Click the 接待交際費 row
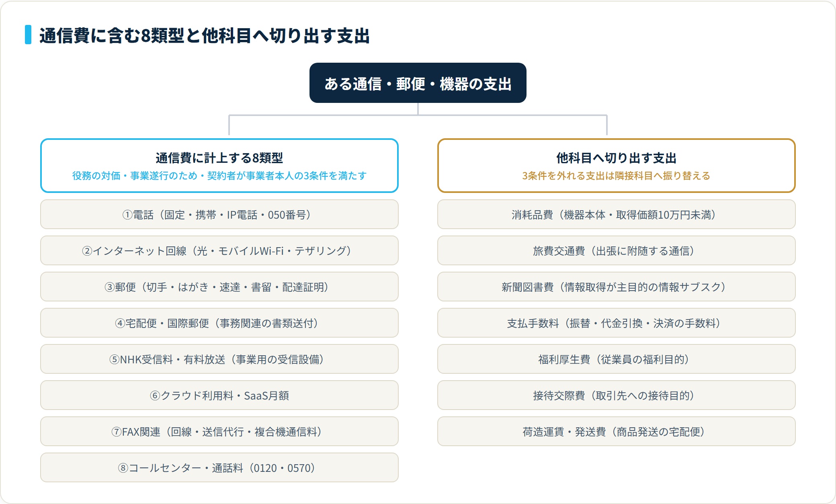Viewport: 836px width, 504px height. point(616,395)
